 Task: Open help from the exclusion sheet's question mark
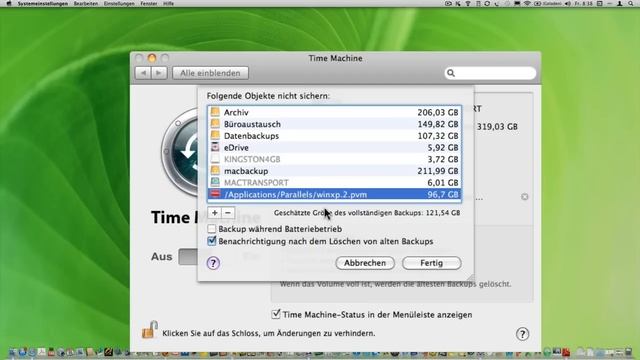pos(213,263)
